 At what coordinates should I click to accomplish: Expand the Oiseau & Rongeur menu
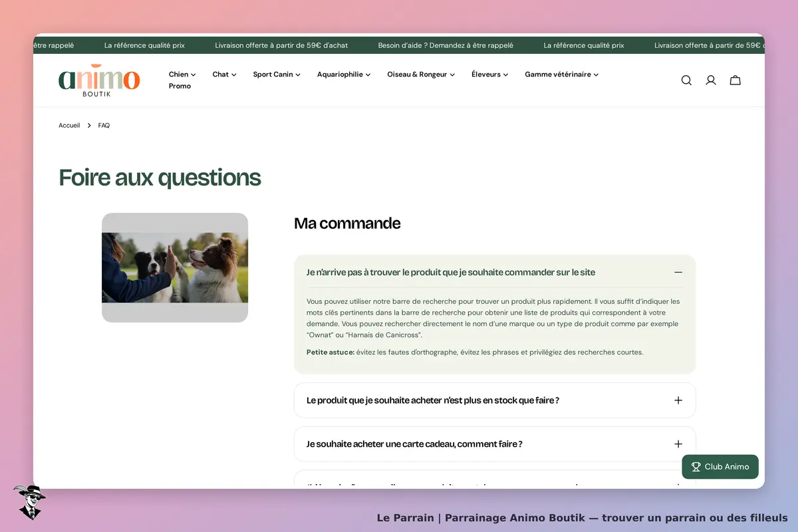pos(421,74)
